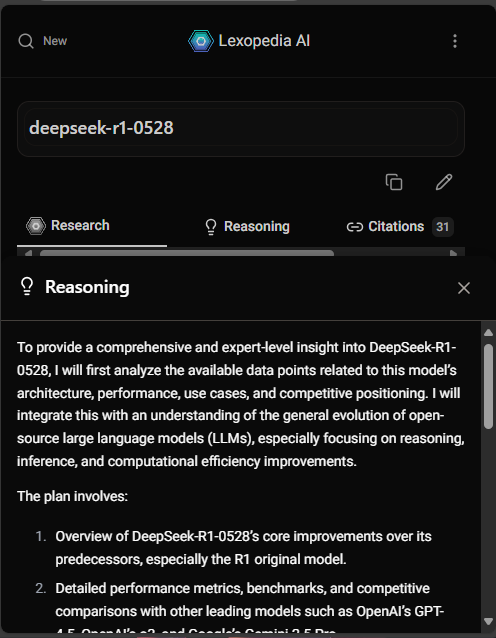This screenshot has width=496, height=638.
Task: Click the left arrow of tab scrollbar
Action: point(28,253)
